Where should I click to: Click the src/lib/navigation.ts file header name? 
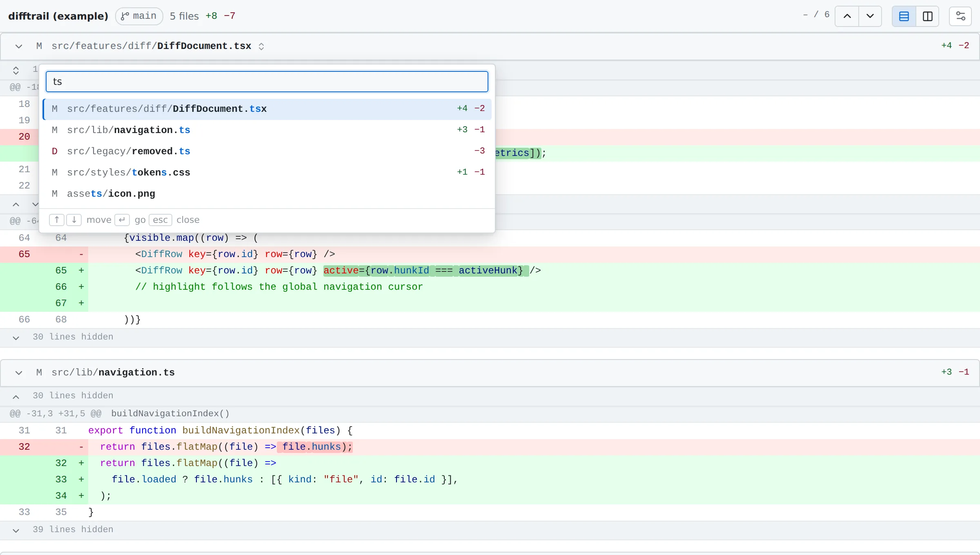[113, 373]
